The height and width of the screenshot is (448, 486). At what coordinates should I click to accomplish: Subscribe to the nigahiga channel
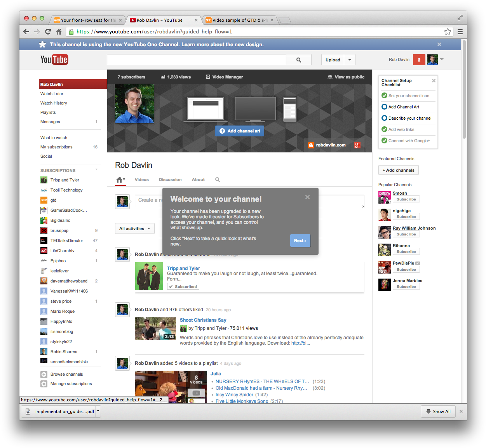click(406, 217)
